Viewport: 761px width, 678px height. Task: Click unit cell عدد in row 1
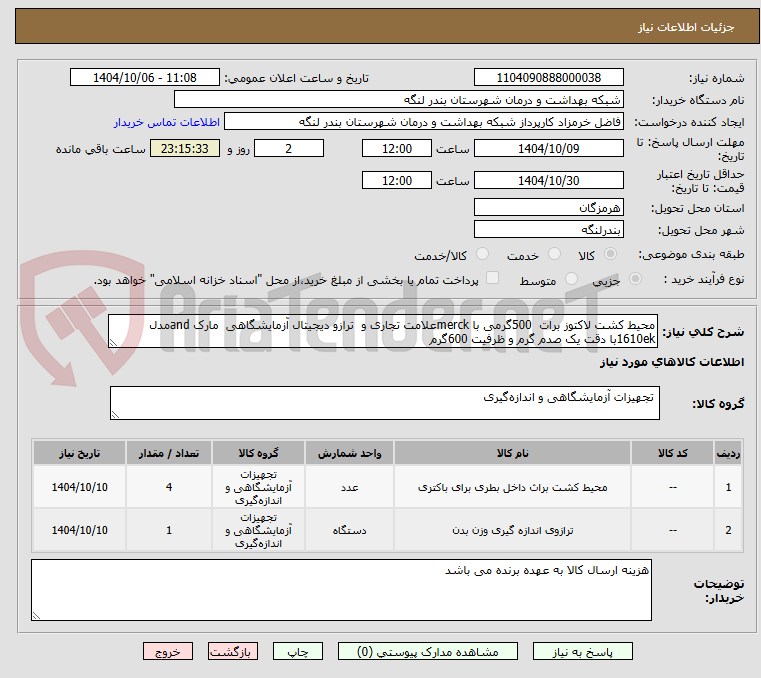click(349, 487)
